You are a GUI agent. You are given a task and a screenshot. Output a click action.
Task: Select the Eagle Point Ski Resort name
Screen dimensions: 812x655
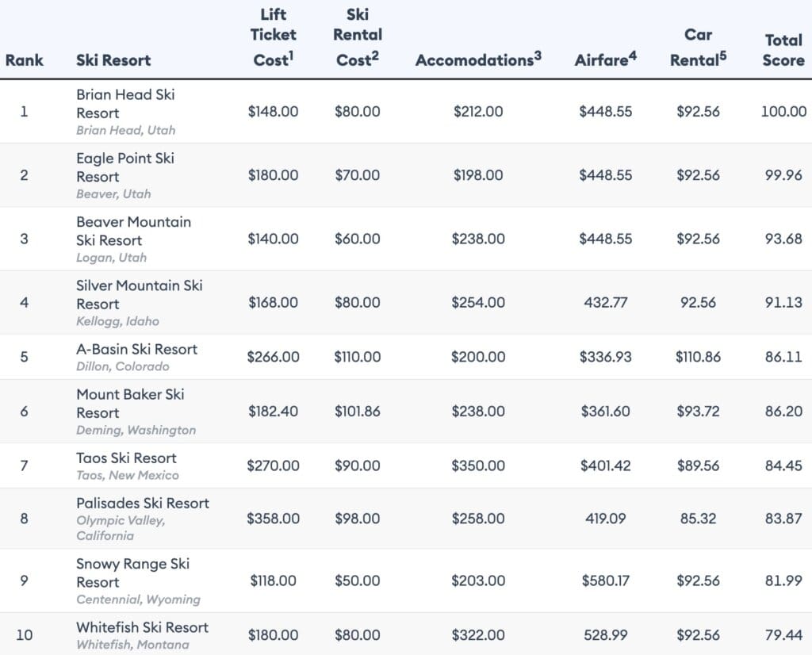click(124, 167)
